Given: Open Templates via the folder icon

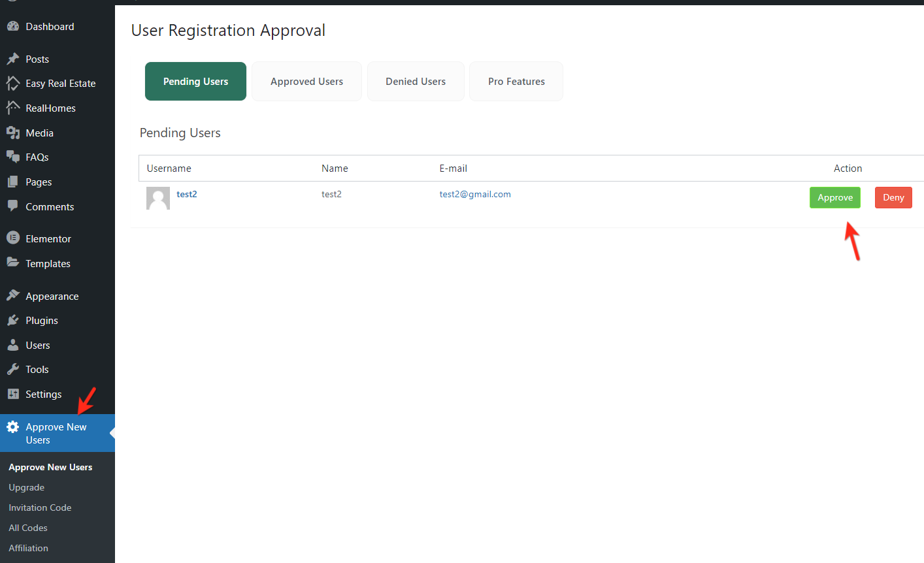Looking at the screenshot, I should [x=14, y=263].
